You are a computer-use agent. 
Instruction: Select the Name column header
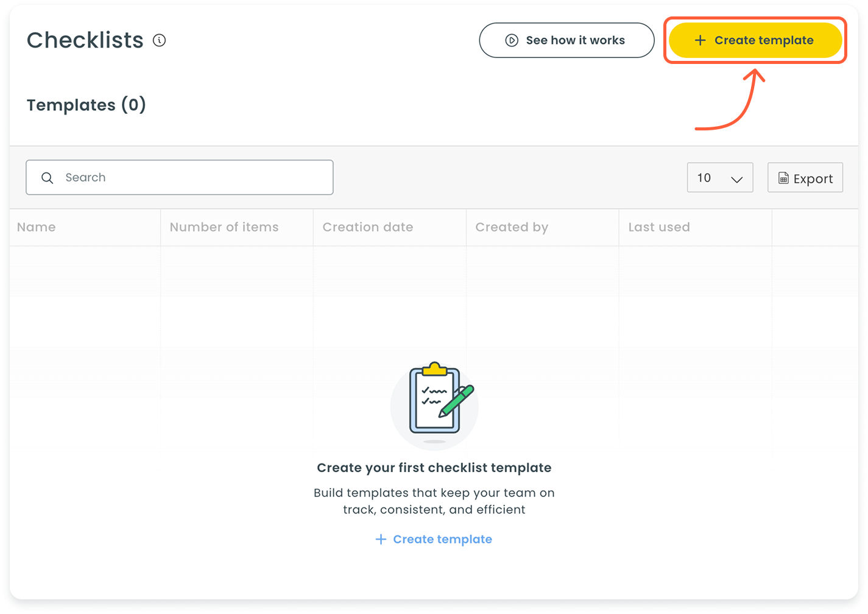click(37, 227)
